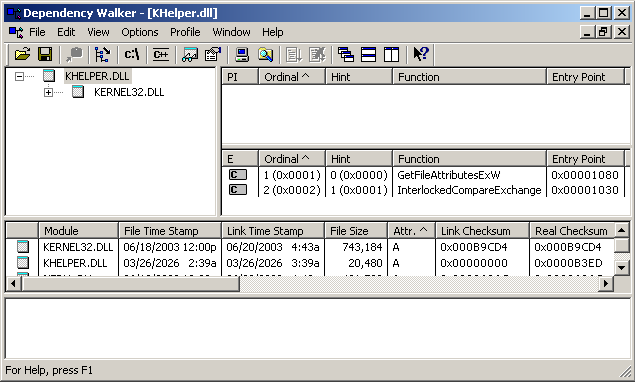Click the KERNEL32.DLL name in module list

pyautogui.click(x=78, y=247)
